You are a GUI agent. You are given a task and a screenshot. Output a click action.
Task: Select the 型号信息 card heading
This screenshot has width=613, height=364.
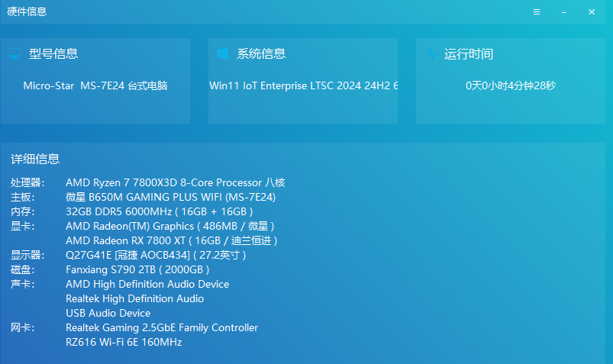(53, 53)
